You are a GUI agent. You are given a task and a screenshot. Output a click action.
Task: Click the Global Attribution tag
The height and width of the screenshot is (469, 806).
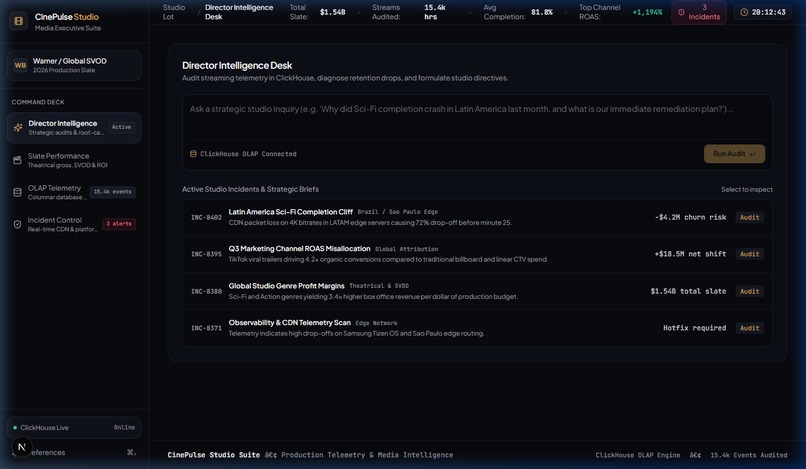coord(406,249)
